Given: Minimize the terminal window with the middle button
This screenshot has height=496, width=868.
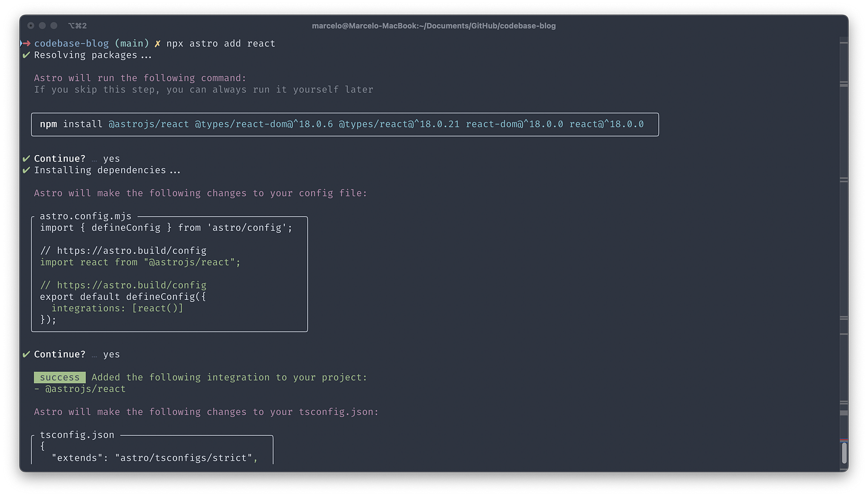Looking at the screenshot, I should [x=42, y=26].
